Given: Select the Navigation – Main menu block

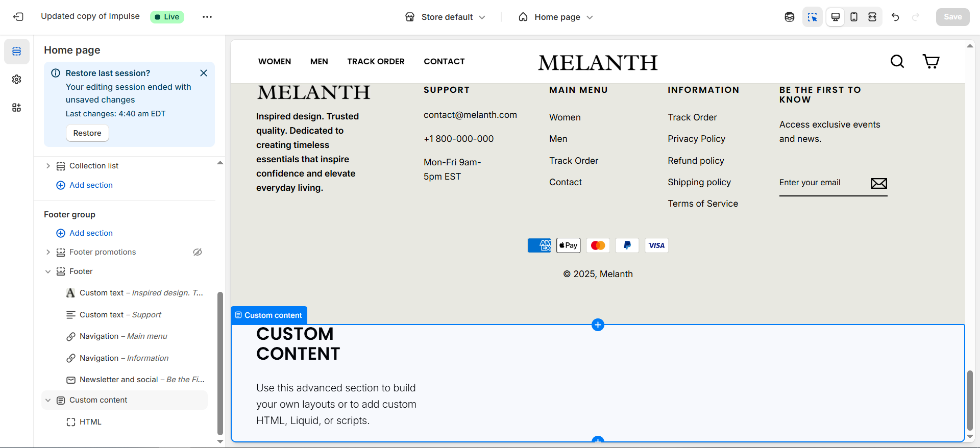Looking at the screenshot, I should 123,336.
